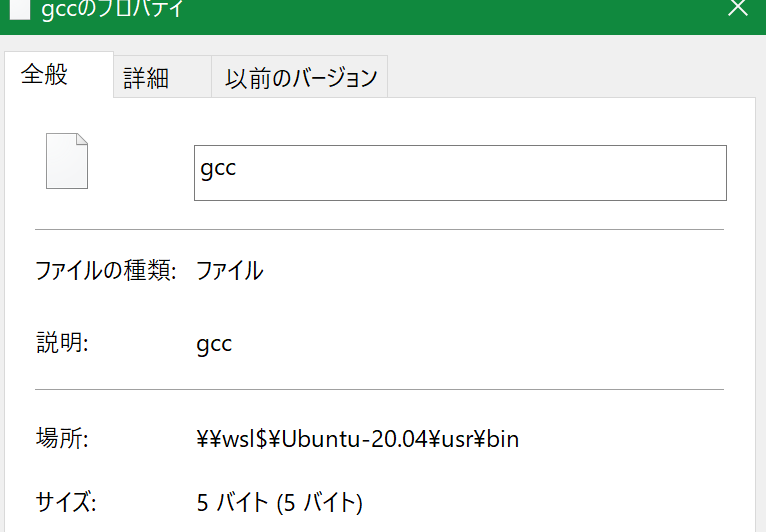Click the small file icon in title bar
The image size is (766, 532).
coord(17,9)
